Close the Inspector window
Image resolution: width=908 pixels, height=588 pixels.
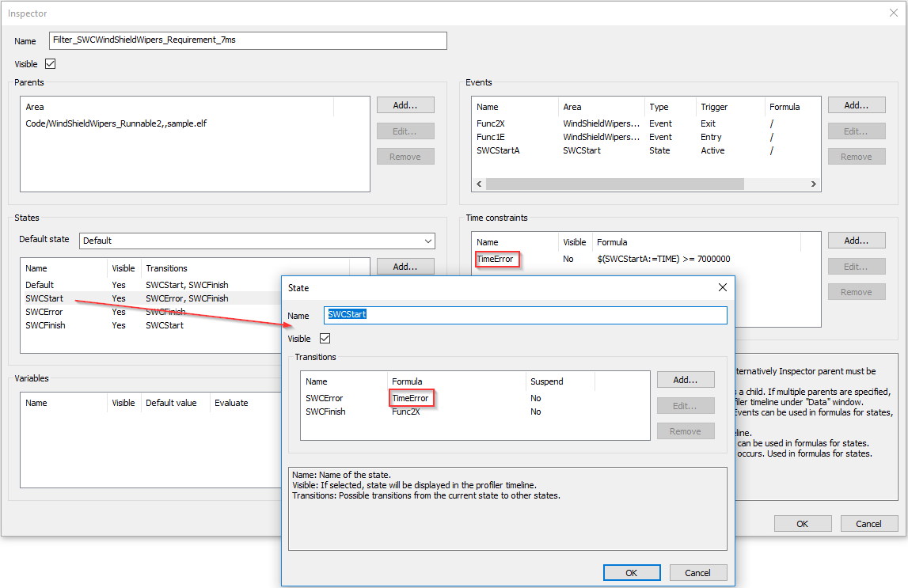pos(893,13)
